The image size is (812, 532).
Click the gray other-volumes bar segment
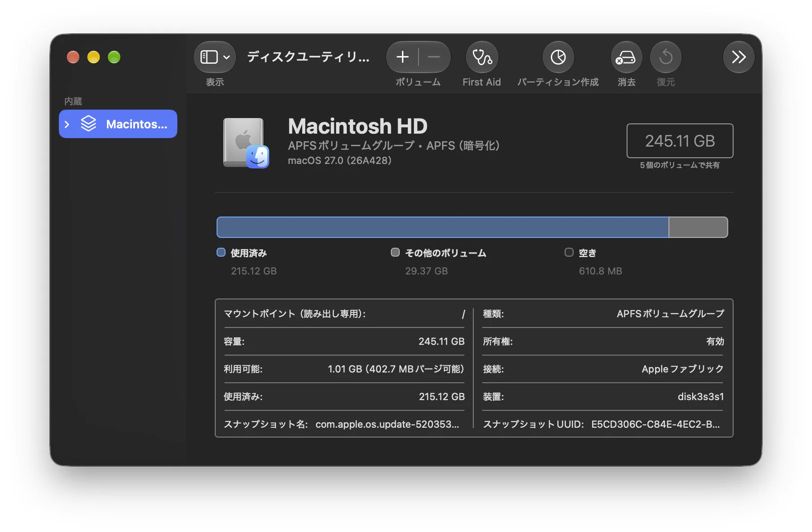pyautogui.click(x=698, y=227)
